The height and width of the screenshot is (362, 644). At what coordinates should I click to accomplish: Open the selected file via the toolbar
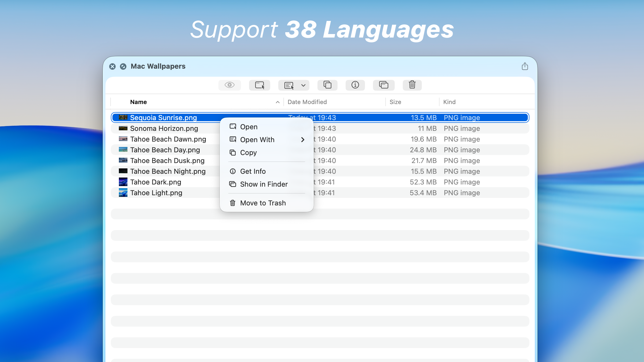point(259,85)
